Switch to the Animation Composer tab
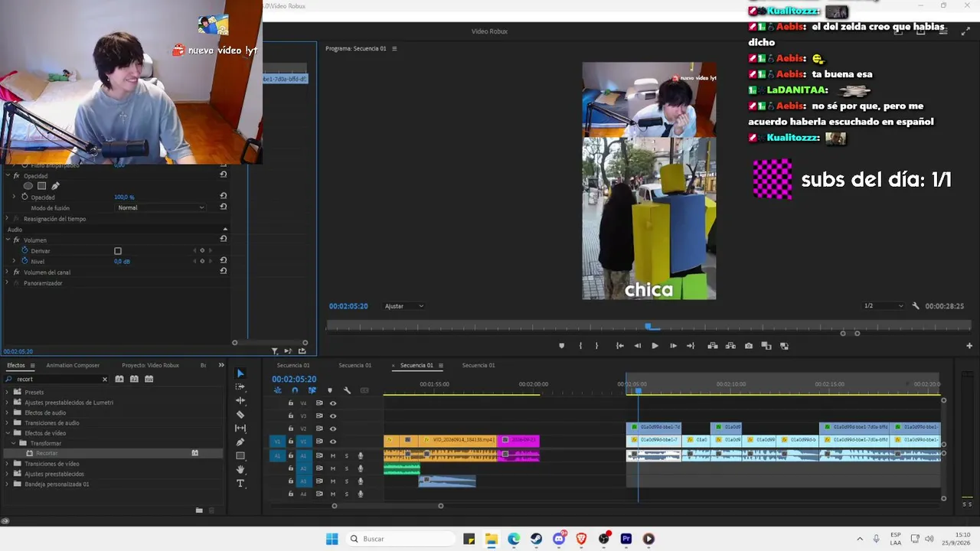Screen dimensions: 980x551 [x=73, y=365]
